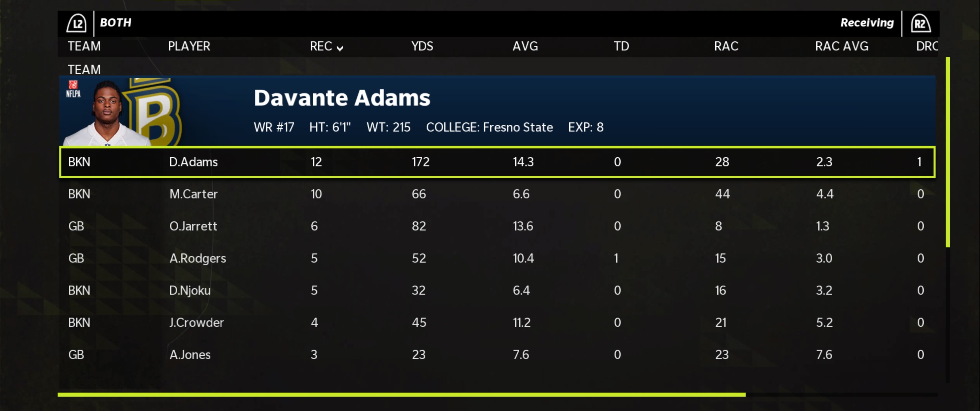Screen dimensions: 980x411
Task: Select the A.Jones row
Action: [x=497, y=355]
